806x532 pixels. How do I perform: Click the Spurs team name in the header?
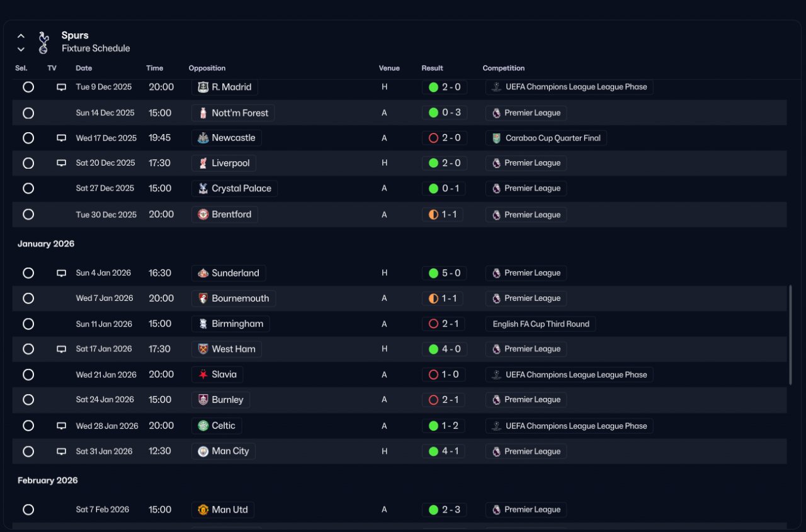(75, 35)
